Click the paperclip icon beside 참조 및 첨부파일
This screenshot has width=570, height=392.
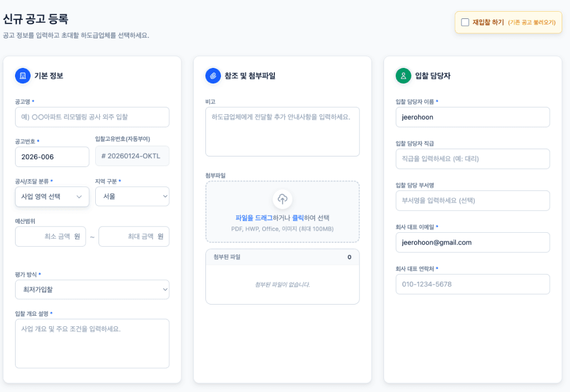(x=213, y=76)
